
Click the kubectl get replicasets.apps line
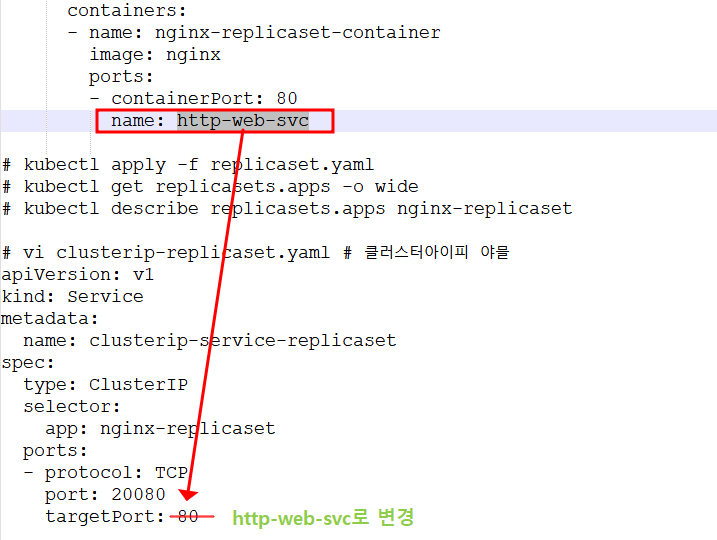pos(210,187)
